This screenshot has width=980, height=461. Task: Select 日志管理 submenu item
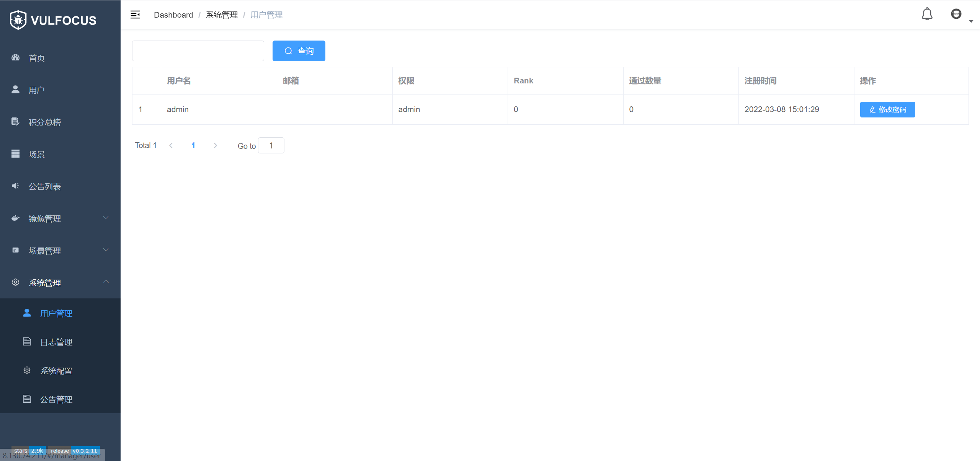click(56, 342)
